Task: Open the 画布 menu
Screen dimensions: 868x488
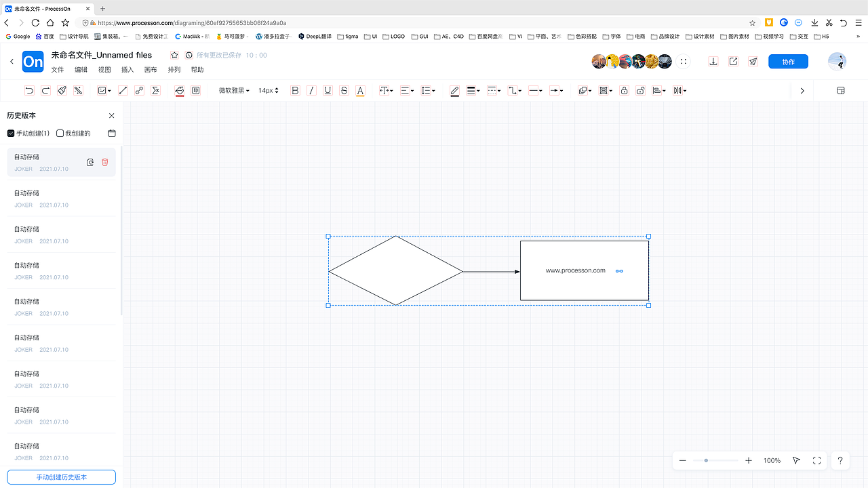Action: pos(151,70)
